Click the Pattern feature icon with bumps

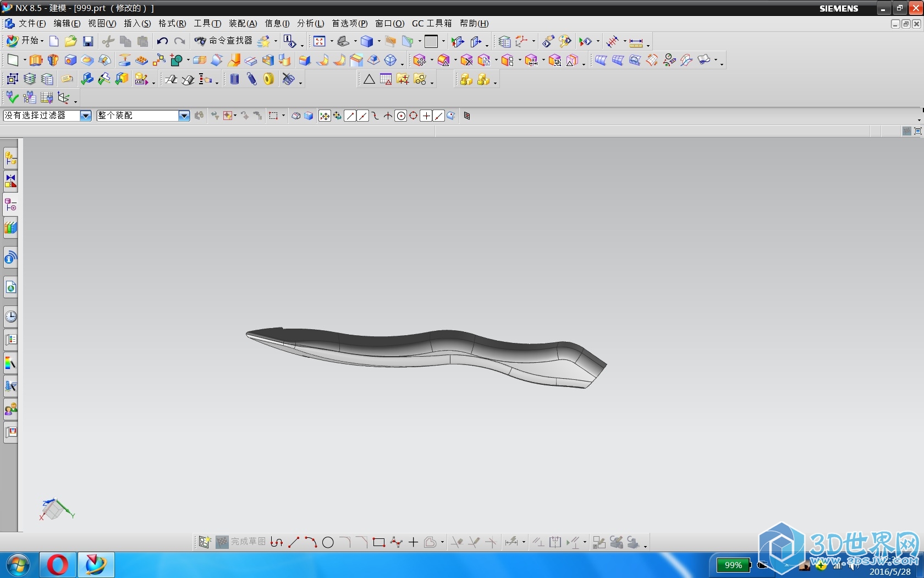[142, 61]
